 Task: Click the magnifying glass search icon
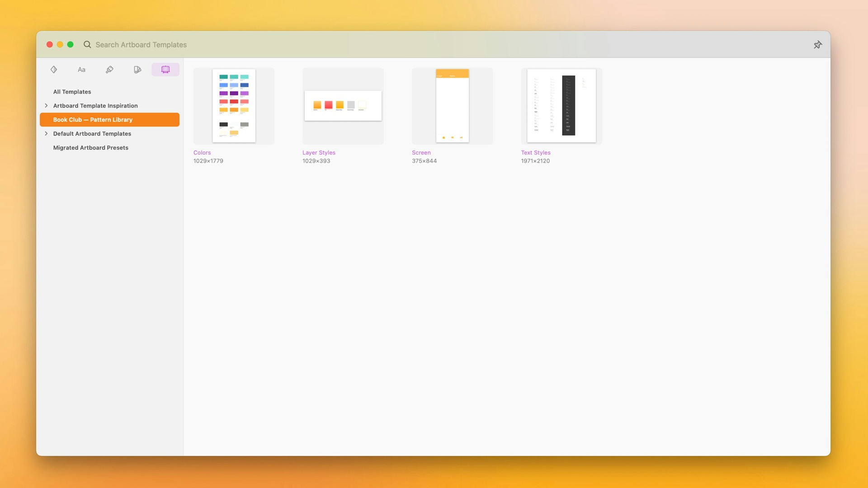87,45
